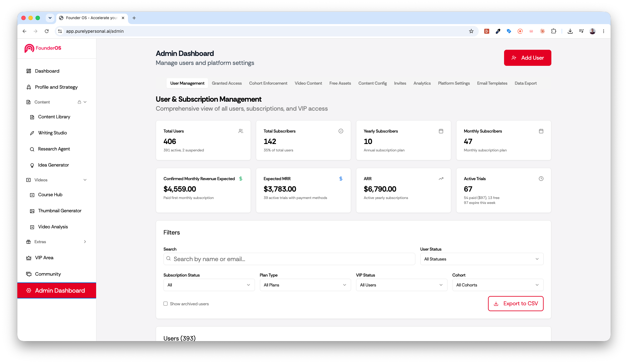Click the browser forward arrow

coord(36,31)
